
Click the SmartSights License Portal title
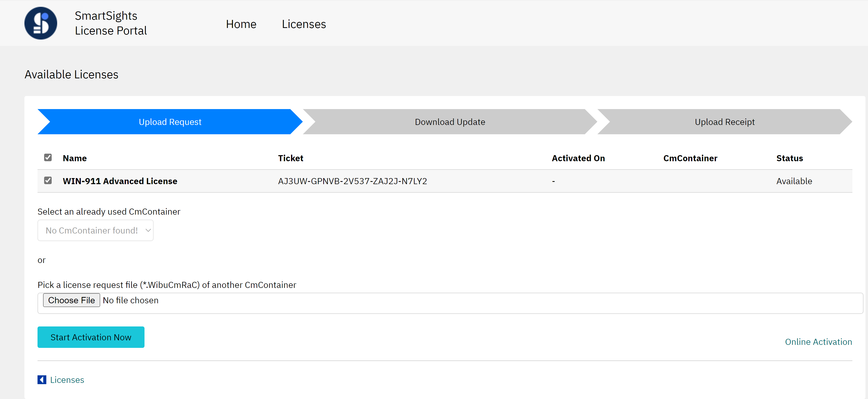[111, 23]
